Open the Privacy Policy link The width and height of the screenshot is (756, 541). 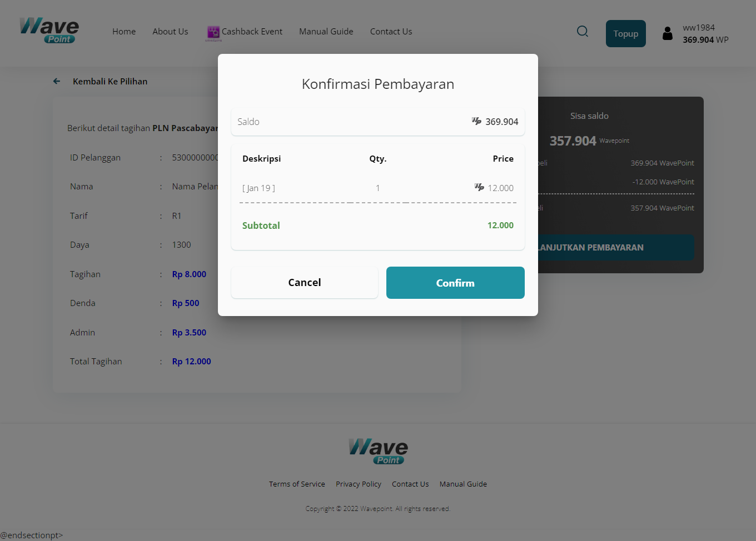[x=359, y=484]
